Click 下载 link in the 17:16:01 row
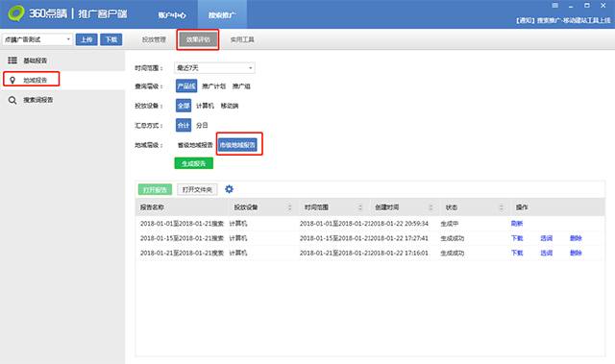 pyautogui.click(x=517, y=254)
